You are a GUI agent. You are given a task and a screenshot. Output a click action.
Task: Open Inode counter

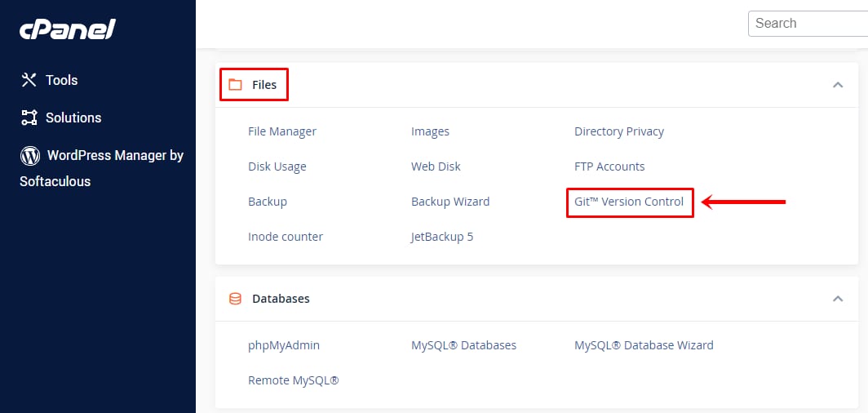tap(286, 237)
